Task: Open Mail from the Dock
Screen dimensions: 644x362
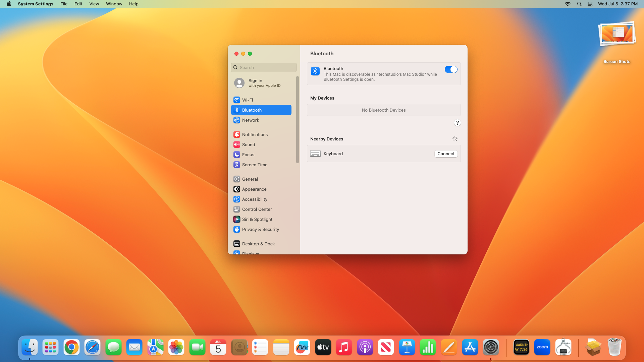Action: (134, 347)
